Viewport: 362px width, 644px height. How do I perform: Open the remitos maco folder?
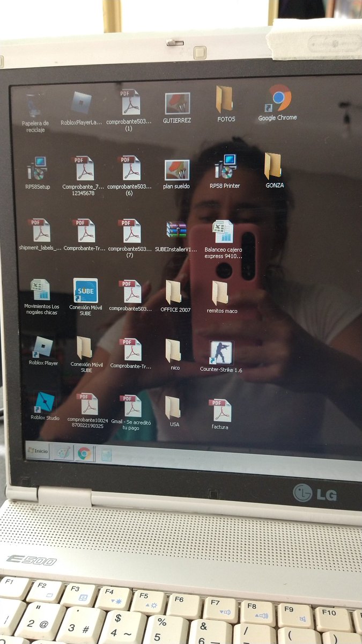tap(220, 294)
